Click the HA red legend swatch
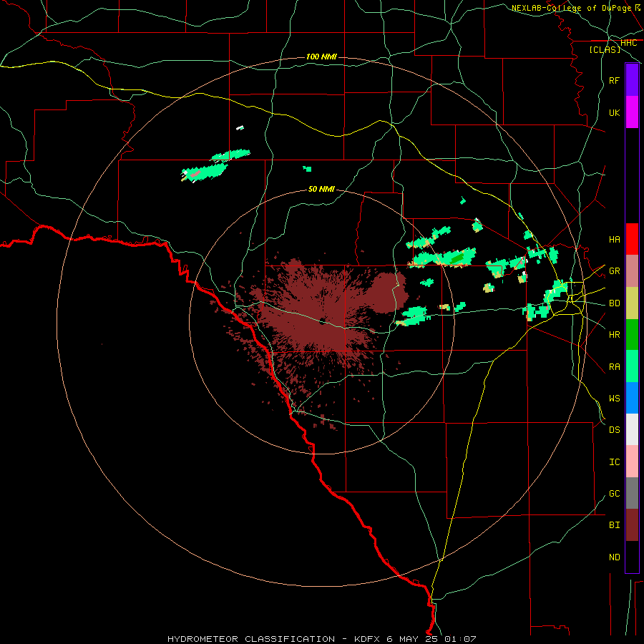 click(x=632, y=239)
